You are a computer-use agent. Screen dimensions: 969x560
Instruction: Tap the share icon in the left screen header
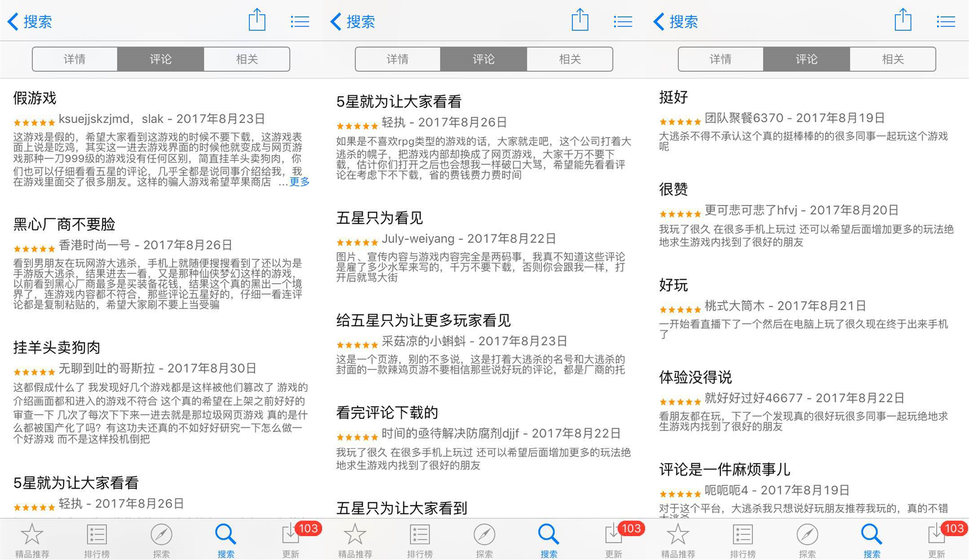(257, 20)
